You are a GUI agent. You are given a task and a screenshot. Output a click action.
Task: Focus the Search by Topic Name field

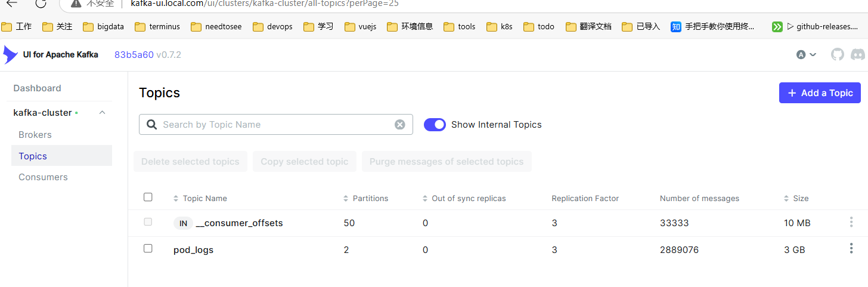point(274,125)
